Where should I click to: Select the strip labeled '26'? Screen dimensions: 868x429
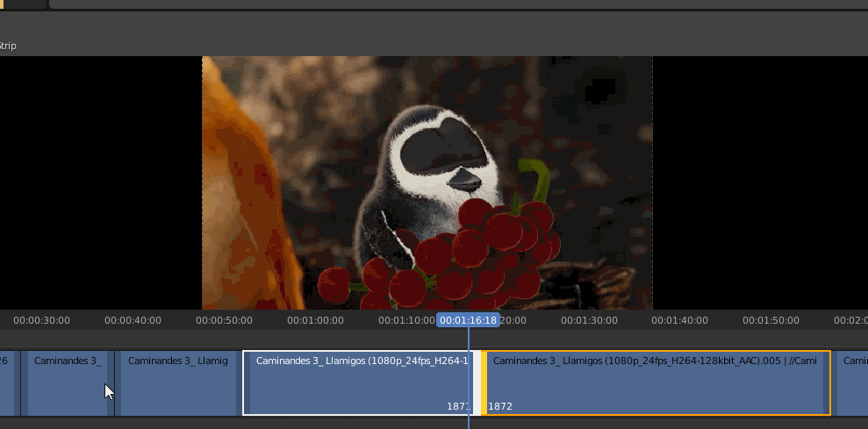(10, 383)
